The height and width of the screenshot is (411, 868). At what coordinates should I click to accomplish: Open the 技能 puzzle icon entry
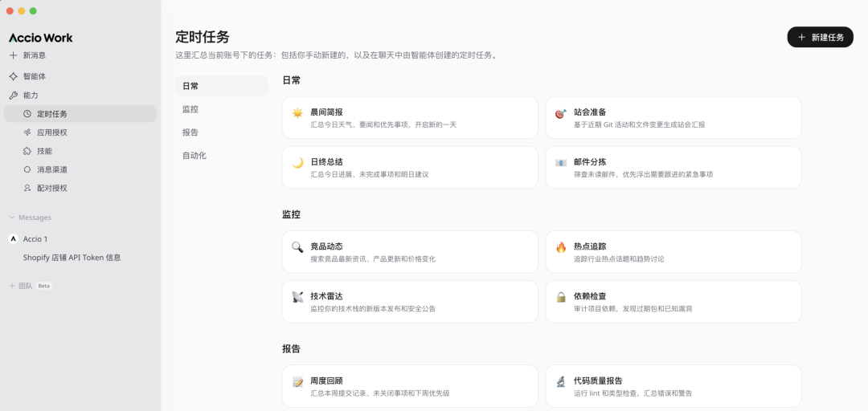pos(27,151)
